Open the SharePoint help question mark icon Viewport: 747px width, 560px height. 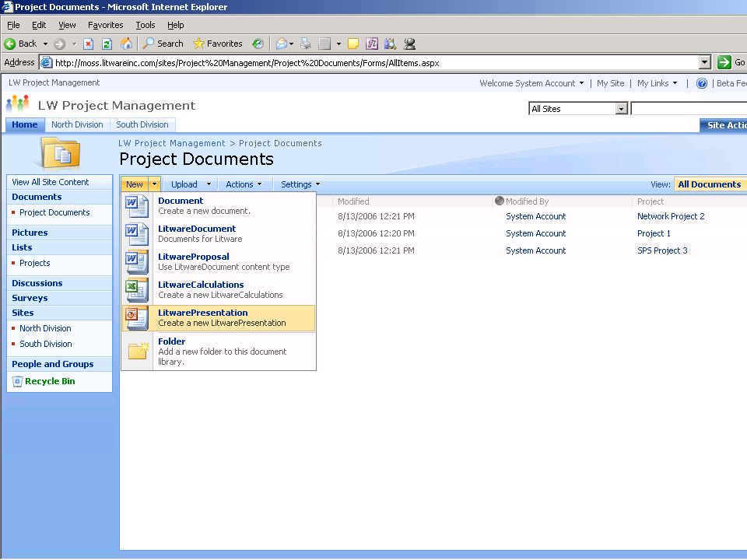point(702,83)
